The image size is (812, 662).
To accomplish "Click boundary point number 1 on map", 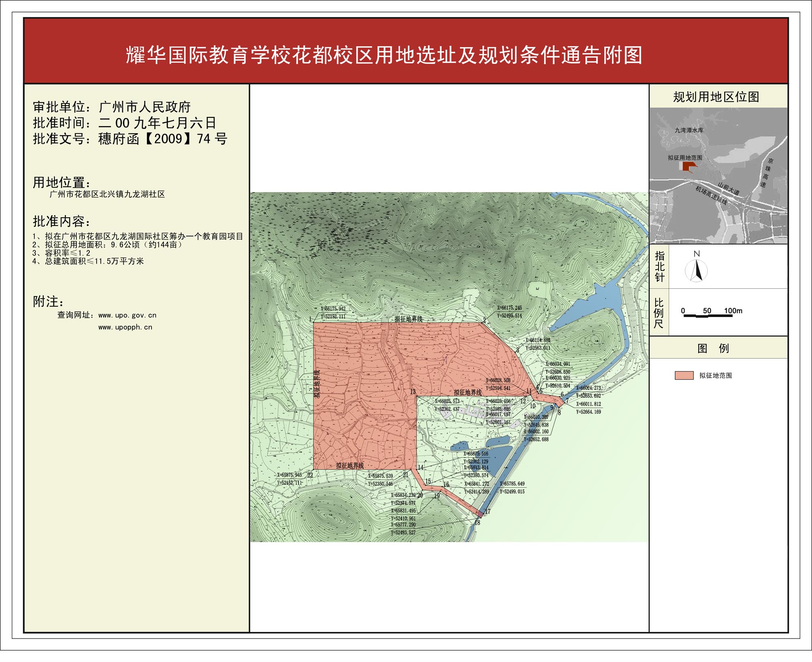I will click(310, 319).
